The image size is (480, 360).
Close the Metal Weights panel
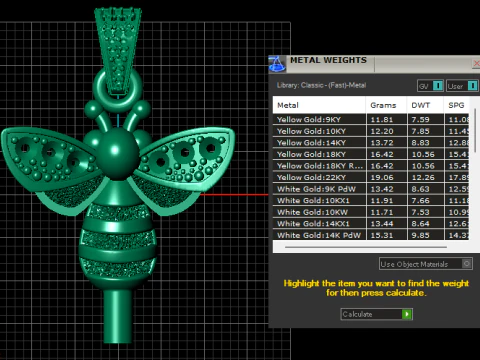tap(476, 63)
